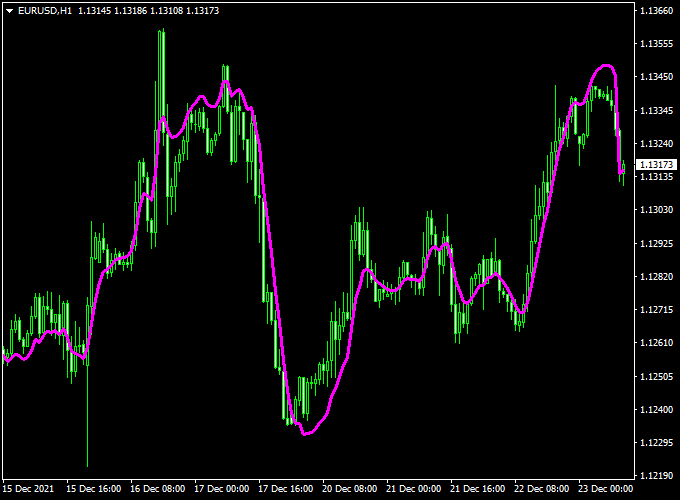680x500 pixels.
Task: Click the 1.13555 price scale label
Action: [657, 44]
